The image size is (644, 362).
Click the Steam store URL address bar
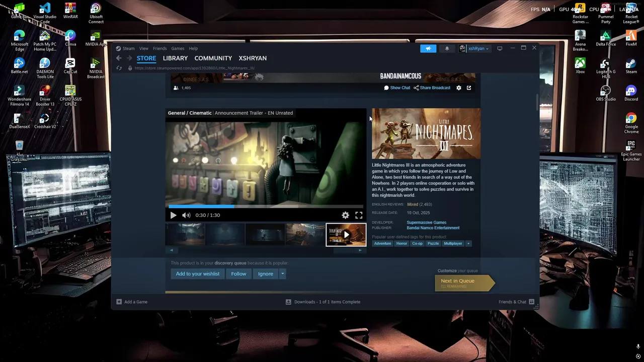pos(194,68)
